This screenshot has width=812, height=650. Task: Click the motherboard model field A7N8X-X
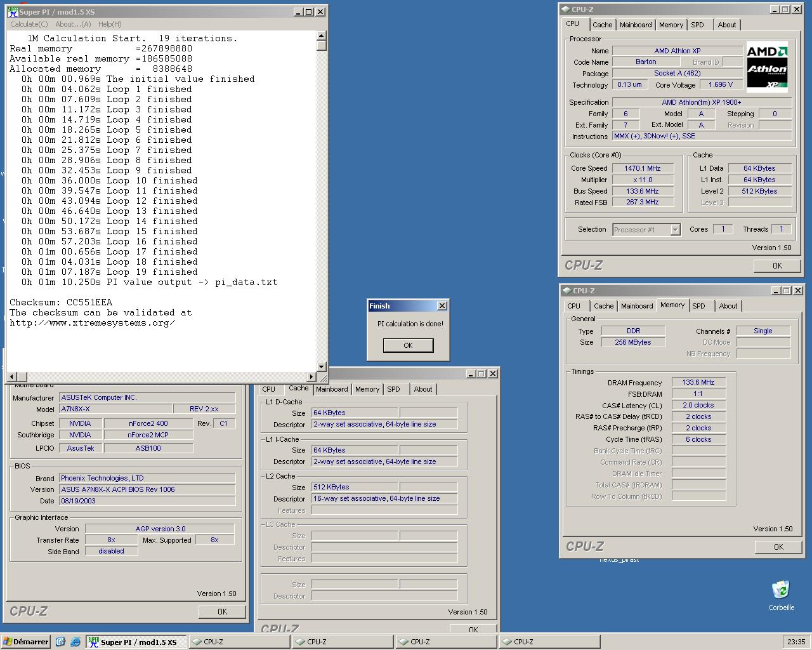115,409
